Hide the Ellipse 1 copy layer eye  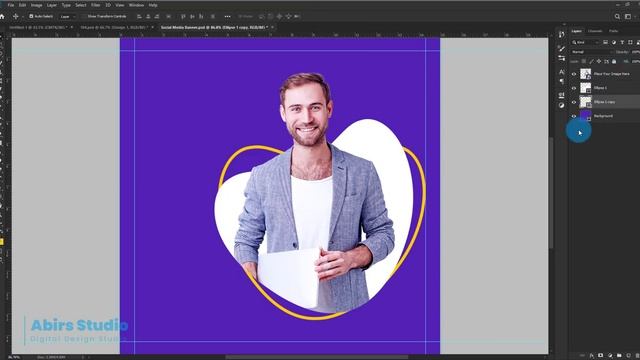[573, 102]
